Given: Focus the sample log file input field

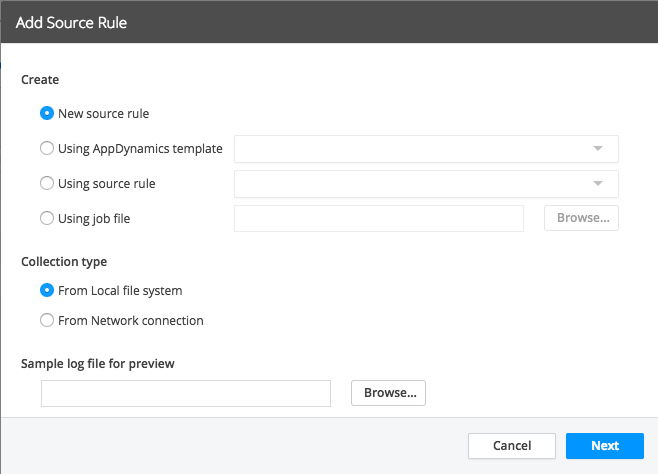Looking at the screenshot, I should pos(186,393).
